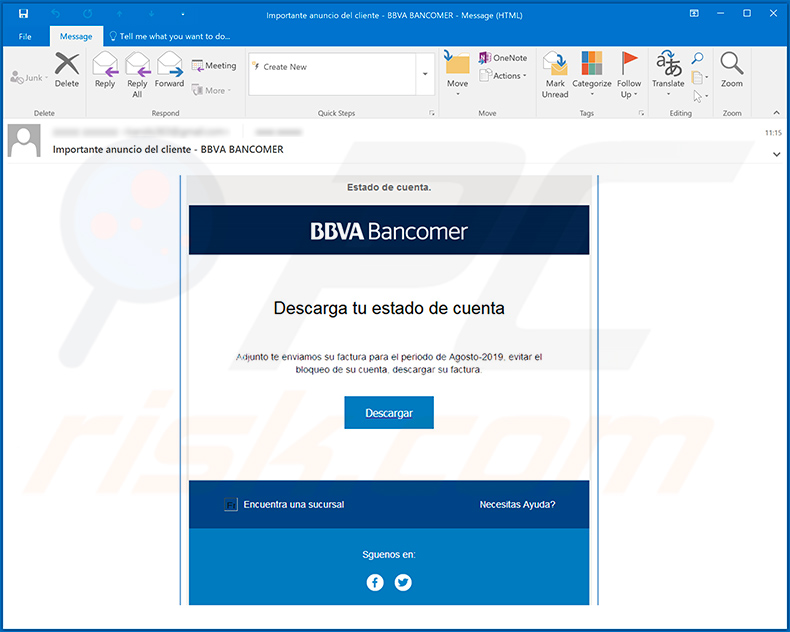Open the Related items dropdown in Editing

coord(700,78)
